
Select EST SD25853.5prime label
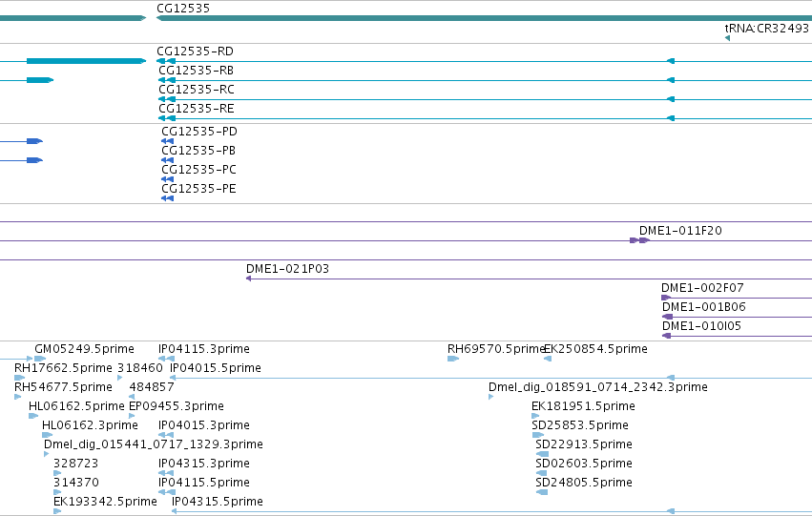tap(580, 426)
